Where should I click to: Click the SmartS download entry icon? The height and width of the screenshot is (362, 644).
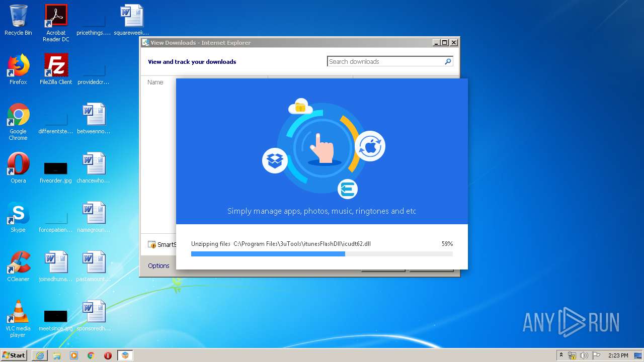152,245
